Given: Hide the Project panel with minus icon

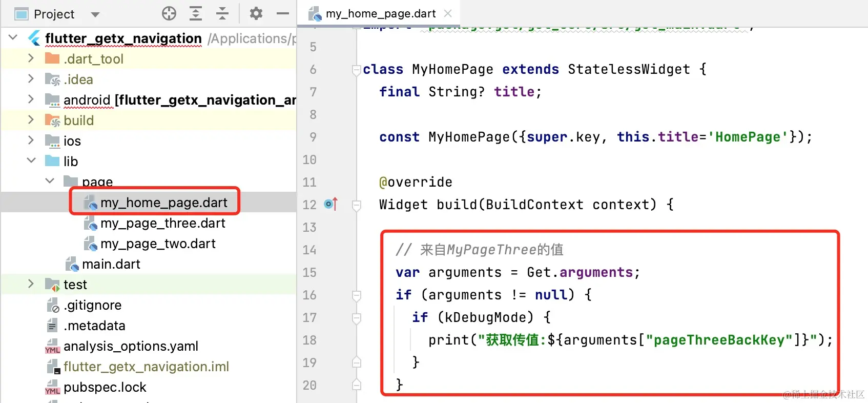Looking at the screenshot, I should pos(283,14).
